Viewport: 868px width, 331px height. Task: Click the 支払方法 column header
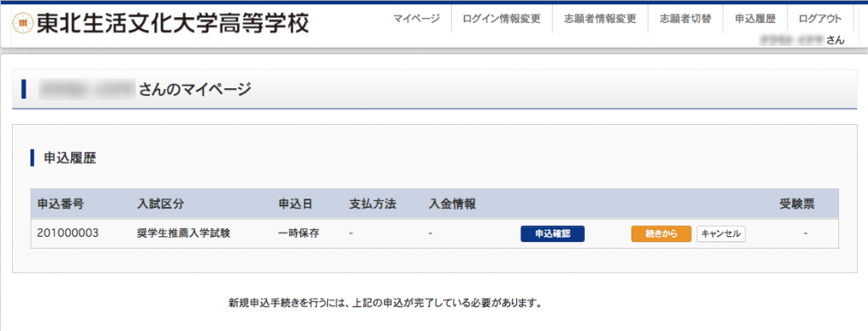tap(373, 204)
